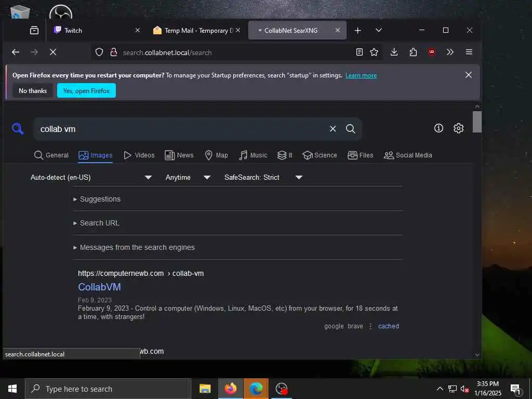
Task: Open the Firefox hamburger application menu
Action: 469,52
